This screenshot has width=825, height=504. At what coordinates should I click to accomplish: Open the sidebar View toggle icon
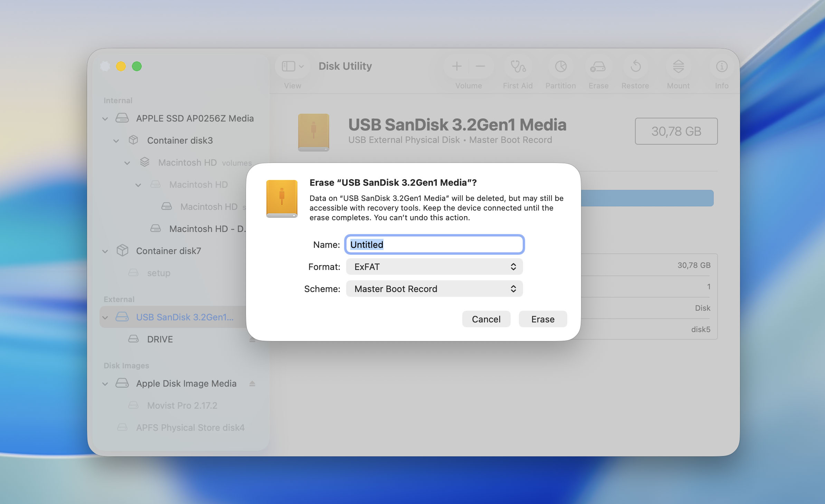point(288,66)
